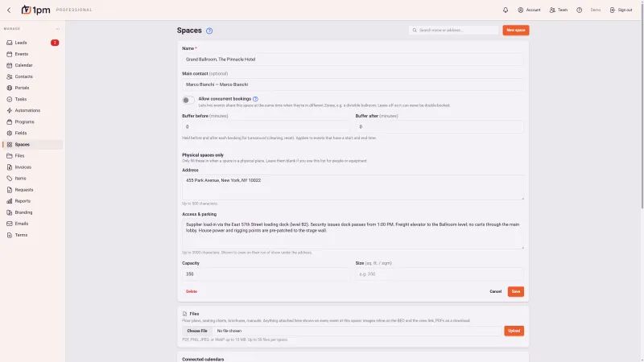Image resolution: width=644 pixels, height=362 pixels.
Task: Click the Capacity field showing 350
Action: point(266,274)
